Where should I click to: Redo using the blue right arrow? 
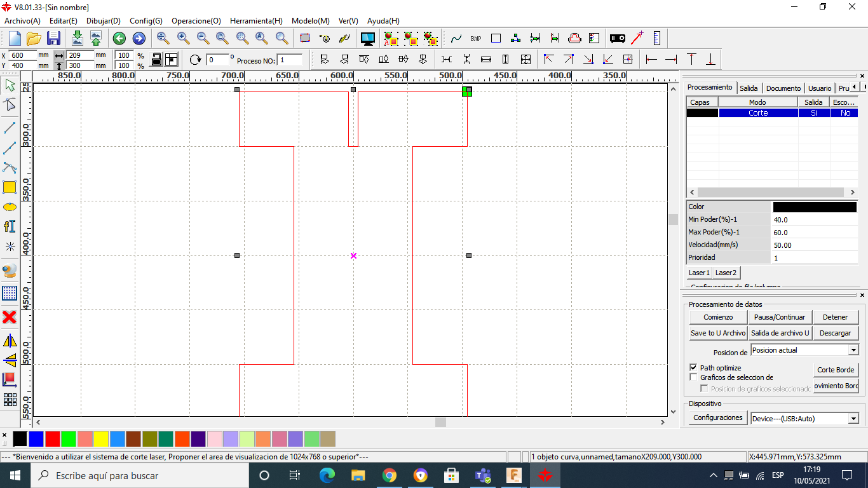[139, 39]
